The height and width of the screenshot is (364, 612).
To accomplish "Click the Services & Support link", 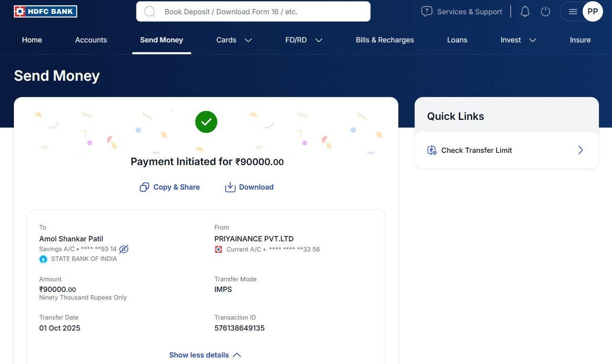I will point(470,11).
